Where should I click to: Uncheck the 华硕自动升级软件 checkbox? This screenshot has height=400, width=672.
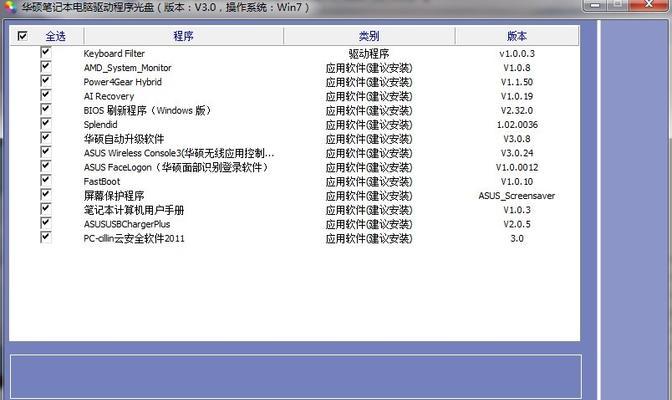(46, 138)
